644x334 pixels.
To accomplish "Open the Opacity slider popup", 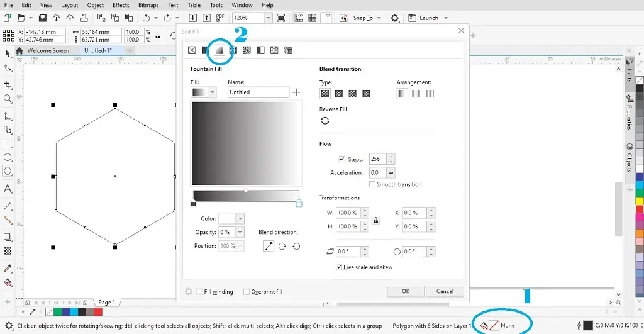I will [x=240, y=232].
